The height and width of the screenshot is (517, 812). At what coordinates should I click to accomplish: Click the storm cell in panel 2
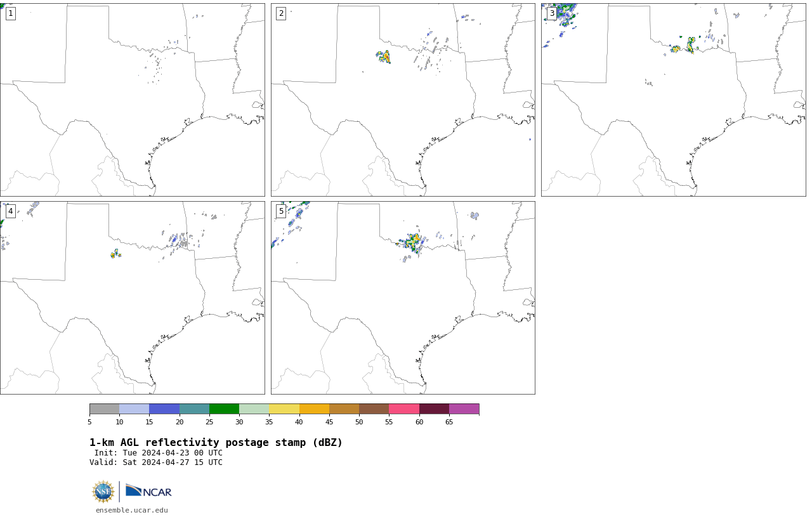point(383,56)
